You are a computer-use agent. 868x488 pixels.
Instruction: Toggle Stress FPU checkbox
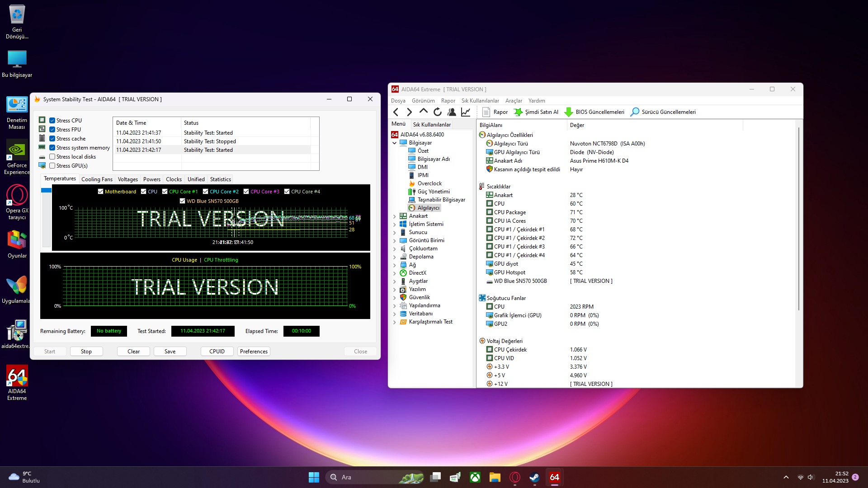(52, 130)
